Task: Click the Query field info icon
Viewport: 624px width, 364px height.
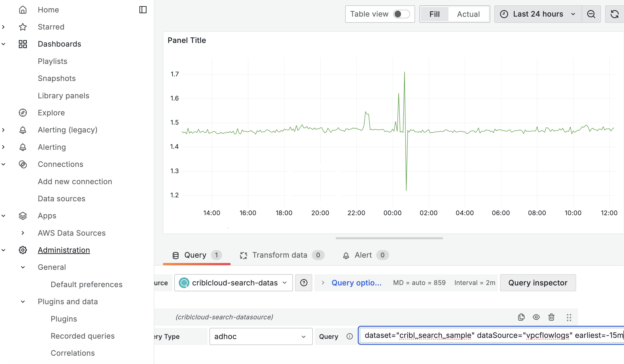Action: click(x=349, y=336)
